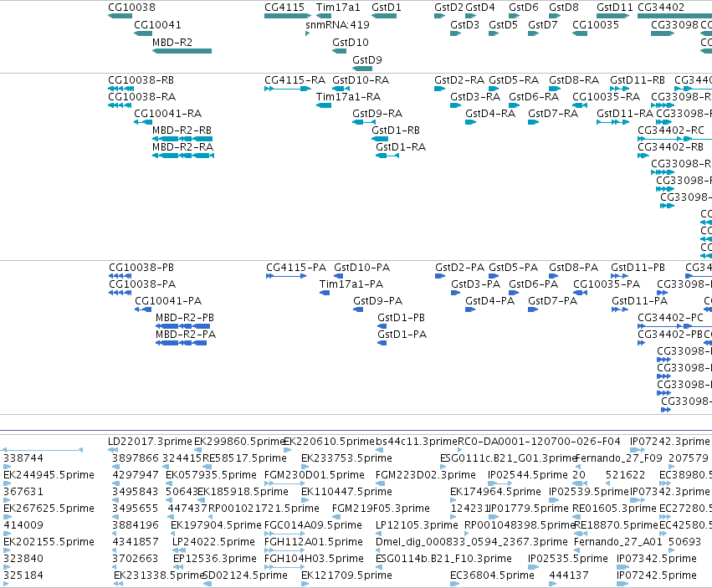Open the FGM230D01.5prime EST
712x588 pixels.
coord(284,483)
